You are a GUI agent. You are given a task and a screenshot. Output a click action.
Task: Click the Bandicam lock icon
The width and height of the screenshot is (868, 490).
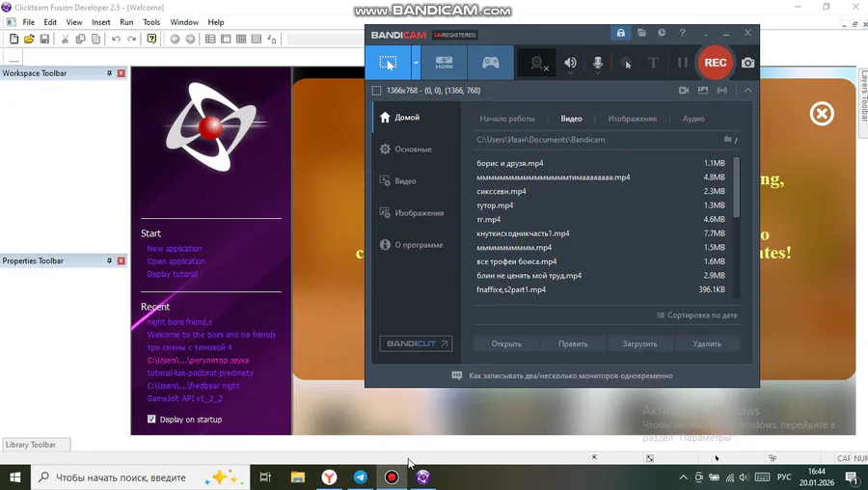621,33
